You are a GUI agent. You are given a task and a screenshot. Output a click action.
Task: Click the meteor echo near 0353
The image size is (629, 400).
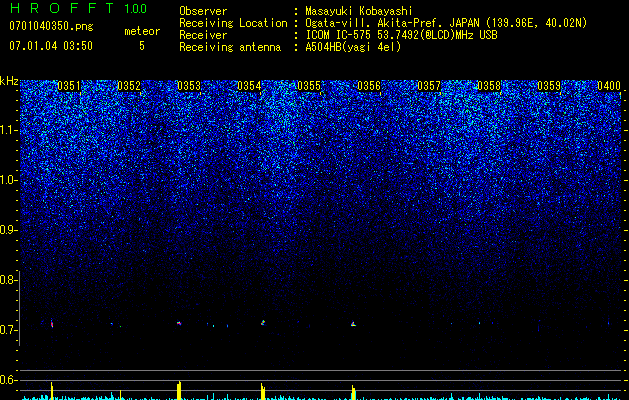[x=179, y=323]
